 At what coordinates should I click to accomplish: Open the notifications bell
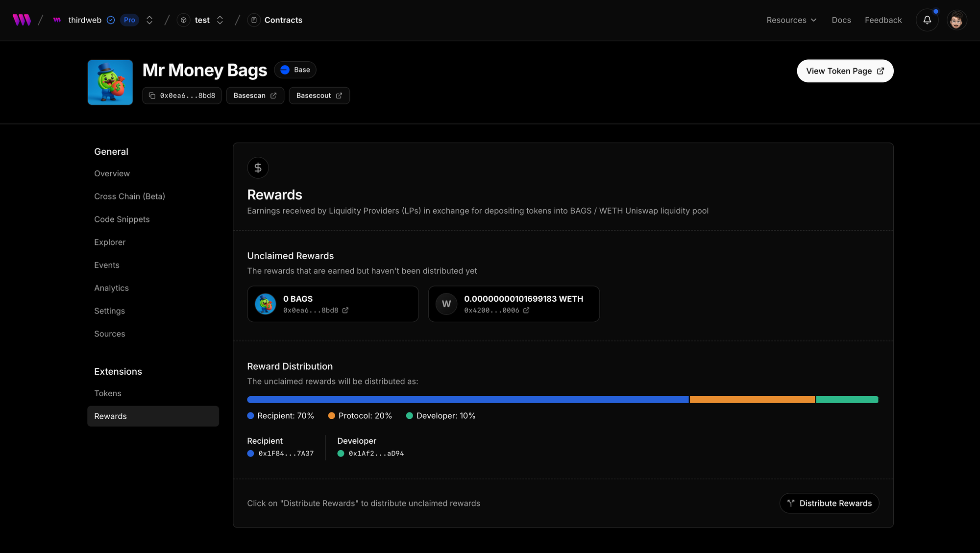point(927,20)
